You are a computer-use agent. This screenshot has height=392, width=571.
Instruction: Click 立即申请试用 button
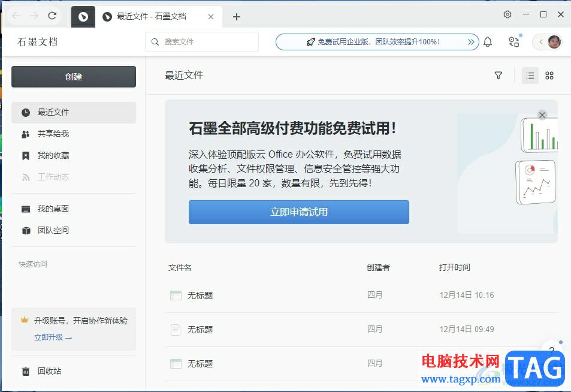pos(298,212)
